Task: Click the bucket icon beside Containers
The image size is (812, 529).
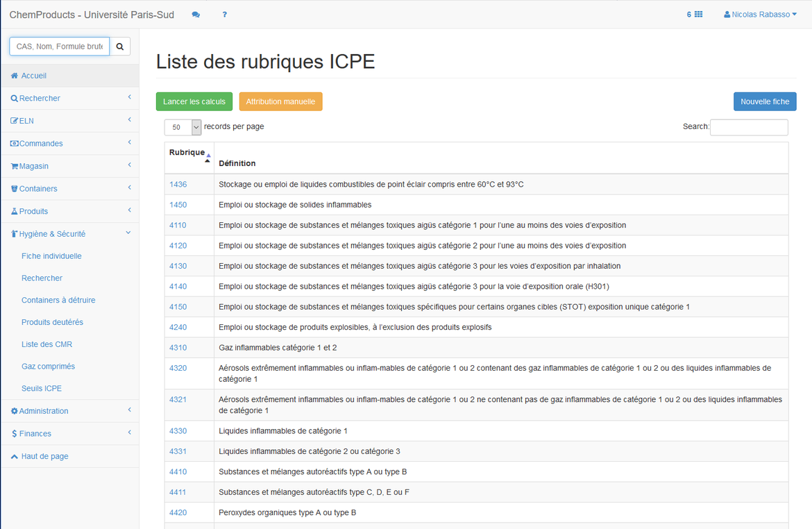Action: click(x=15, y=189)
